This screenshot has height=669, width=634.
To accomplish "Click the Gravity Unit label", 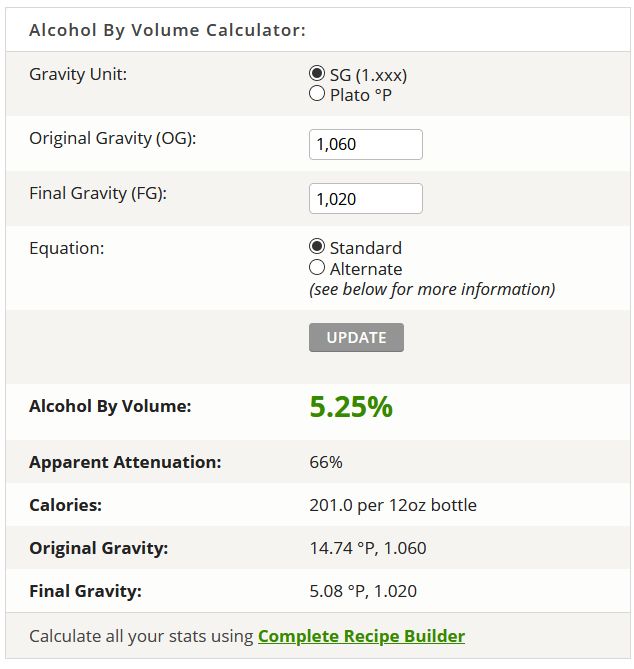I will tap(78, 74).
